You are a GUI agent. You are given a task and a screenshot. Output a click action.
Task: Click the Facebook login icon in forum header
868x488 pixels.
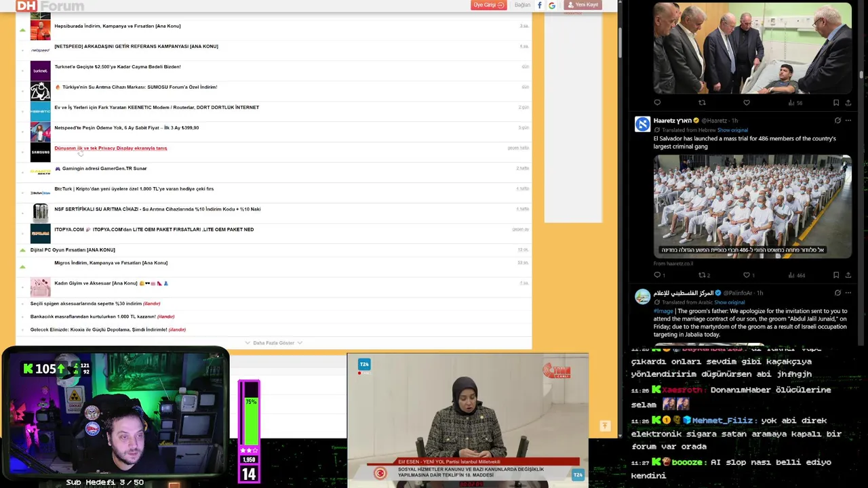point(540,5)
